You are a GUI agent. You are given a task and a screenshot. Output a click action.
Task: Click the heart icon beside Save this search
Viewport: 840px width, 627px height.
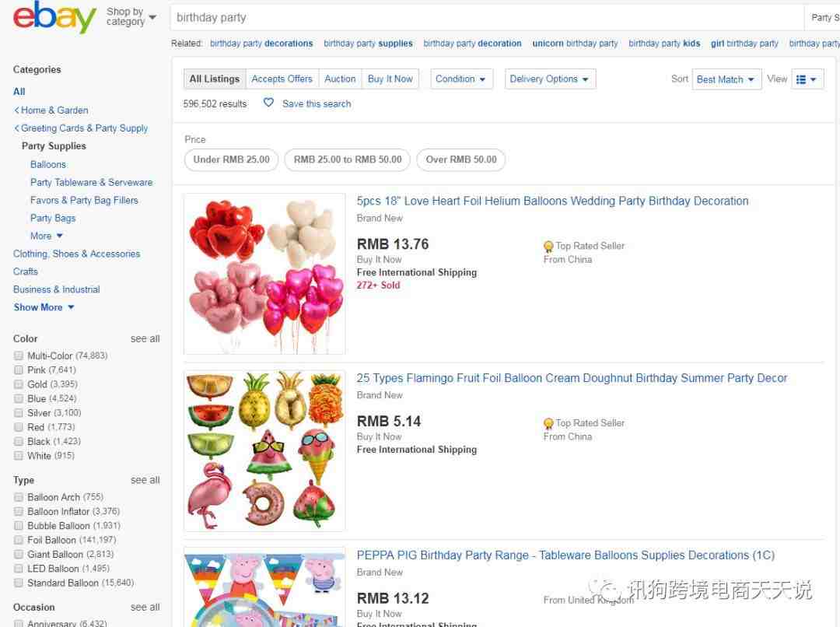(268, 103)
